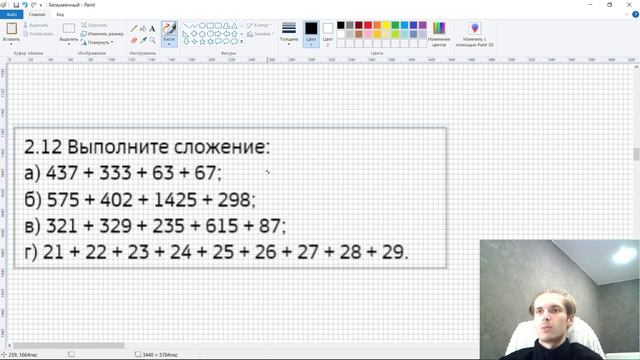640x360 pixels.
Task: Select the Fill with color bucket tool
Action: (x=143, y=29)
